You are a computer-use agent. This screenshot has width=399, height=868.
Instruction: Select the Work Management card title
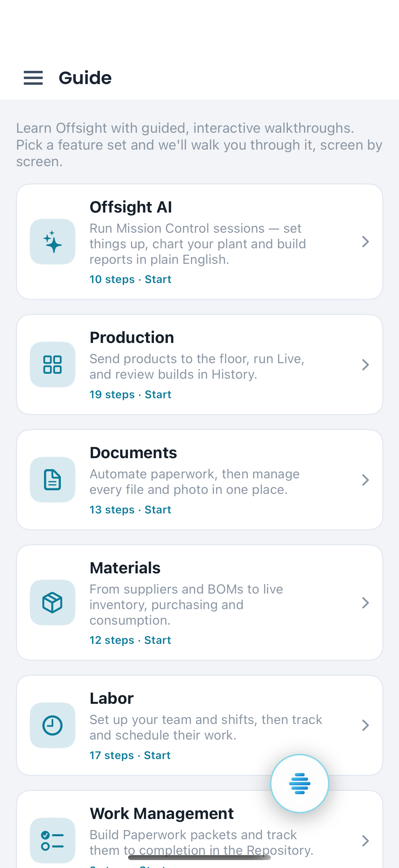click(162, 813)
